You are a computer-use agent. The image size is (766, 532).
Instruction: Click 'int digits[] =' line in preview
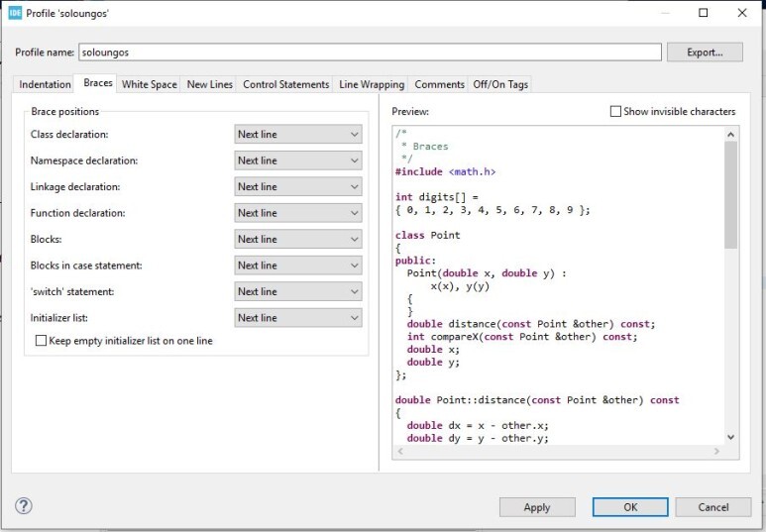click(437, 197)
